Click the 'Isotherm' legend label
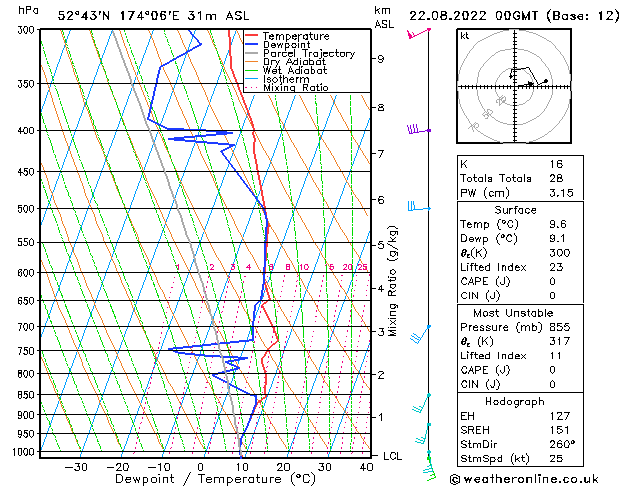The image size is (629, 486). coord(286,79)
